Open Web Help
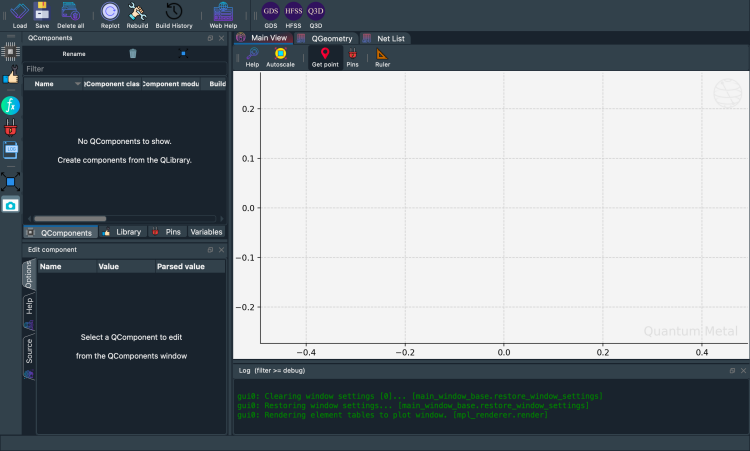This screenshot has height=451, width=750. [223, 15]
